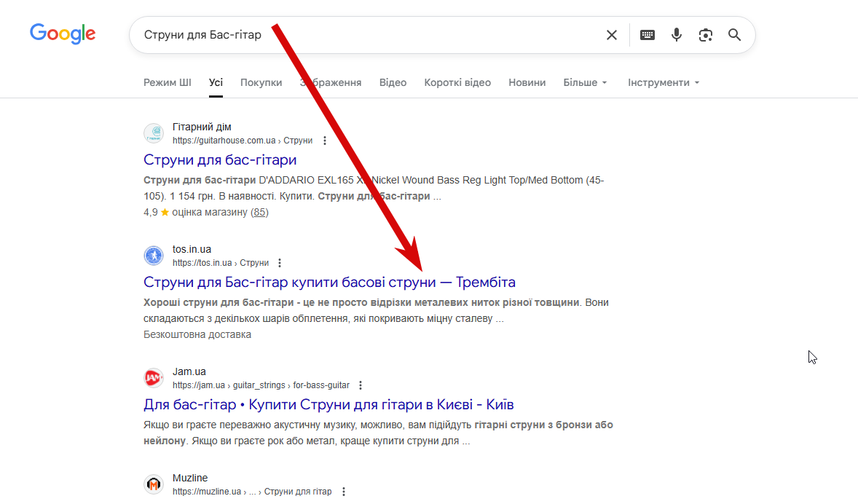Click the Гітарний дім site favicon

pyautogui.click(x=154, y=133)
